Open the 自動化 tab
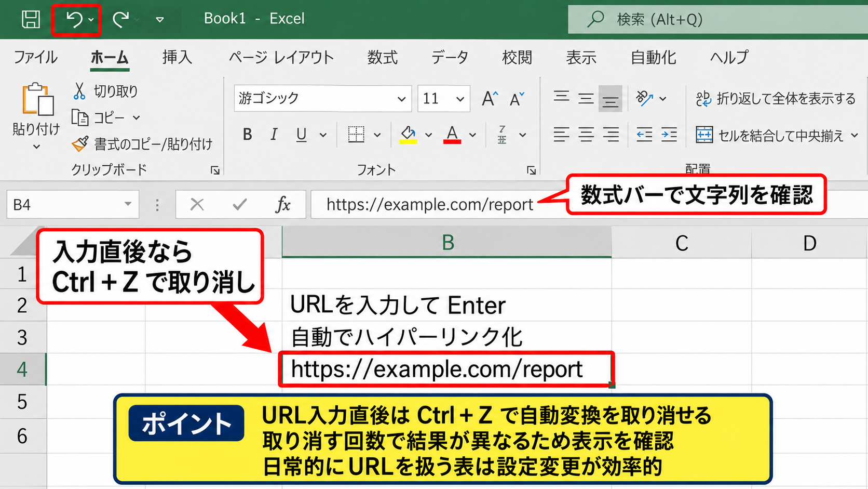This screenshot has height=489, width=868. (x=653, y=57)
